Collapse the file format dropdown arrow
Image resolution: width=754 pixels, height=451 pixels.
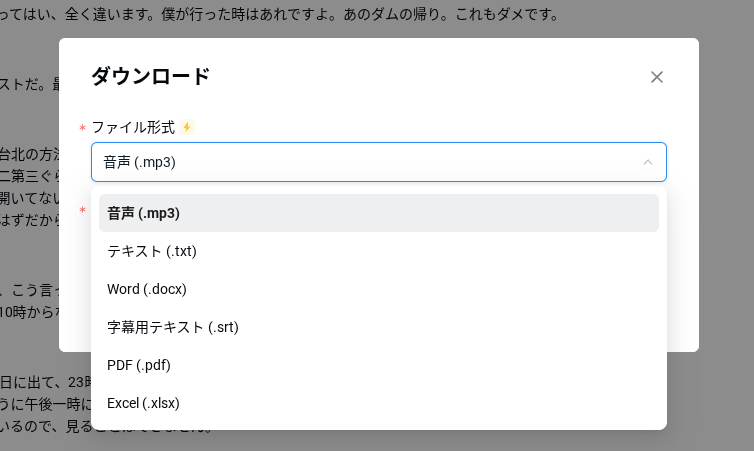tap(647, 162)
